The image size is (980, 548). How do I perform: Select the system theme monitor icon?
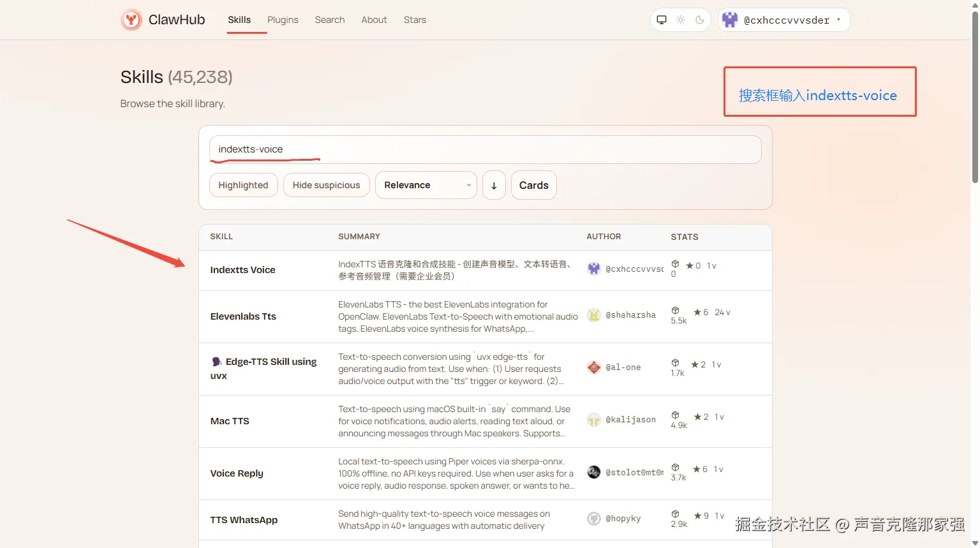click(662, 20)
